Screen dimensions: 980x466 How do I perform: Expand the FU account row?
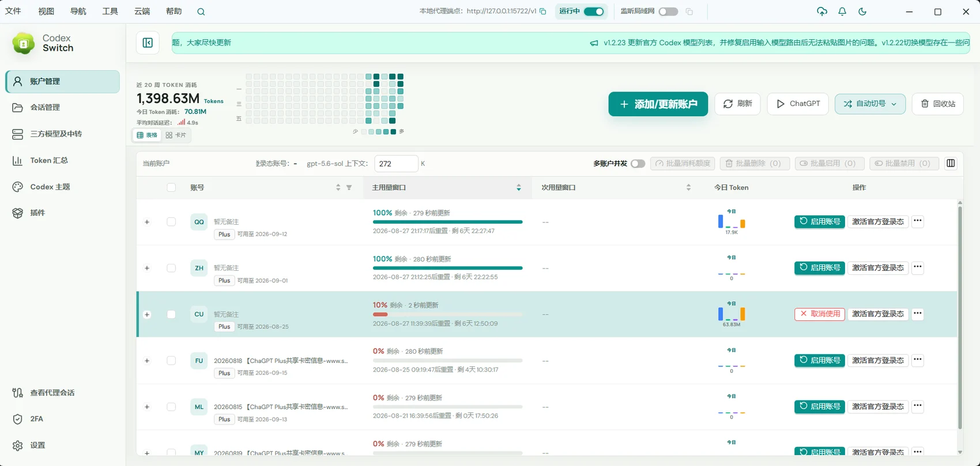click(x=147, y=361)
